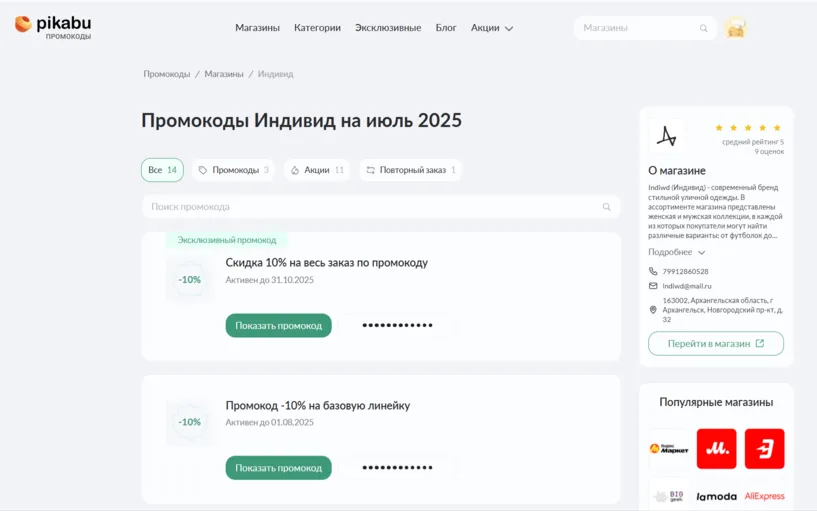Expand the Акции dropdown menu
The width and height of the screenshot is (817, 511).
(x=492, y=28)
